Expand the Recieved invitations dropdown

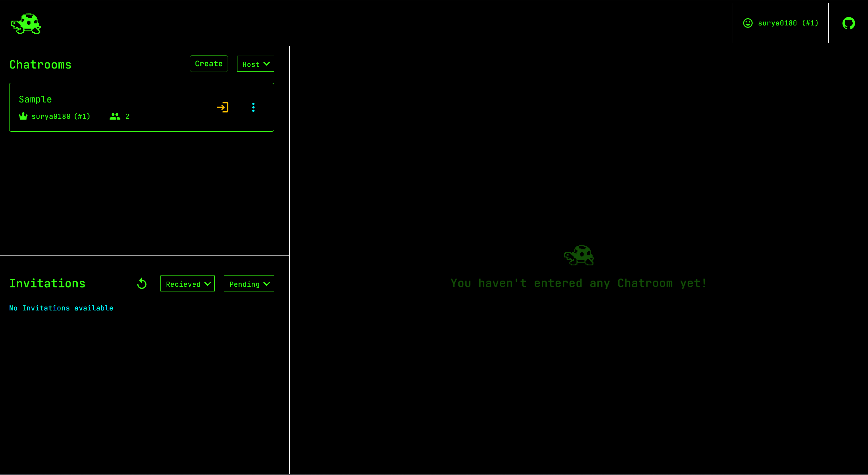188,284
